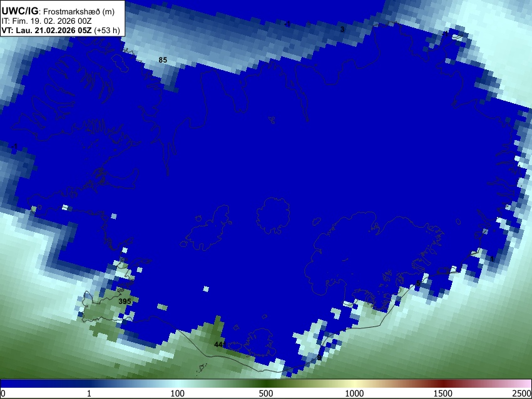
Task: Click the color scale label 0
Action: pyautogui.click(x=3, y=393)
